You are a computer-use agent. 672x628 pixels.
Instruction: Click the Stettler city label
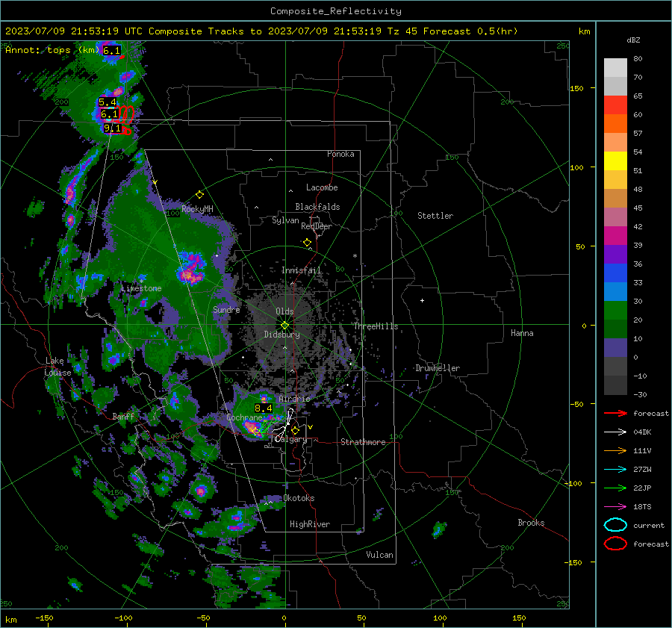point(435,216)
